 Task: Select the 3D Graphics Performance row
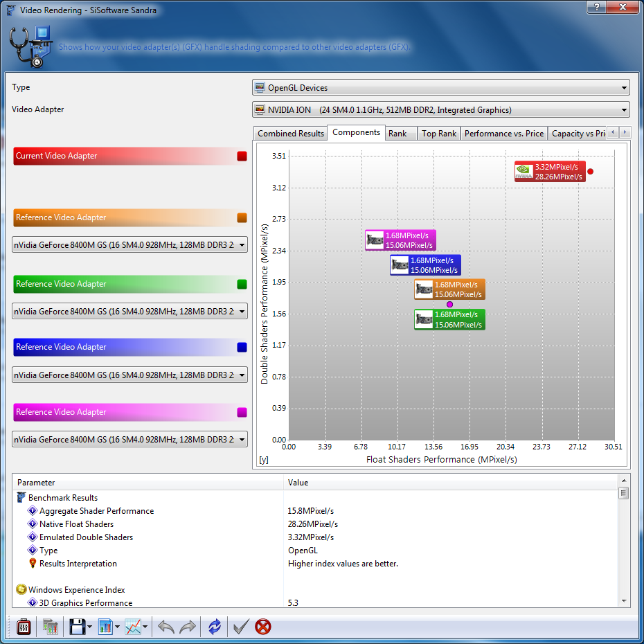tap(315, 602)
